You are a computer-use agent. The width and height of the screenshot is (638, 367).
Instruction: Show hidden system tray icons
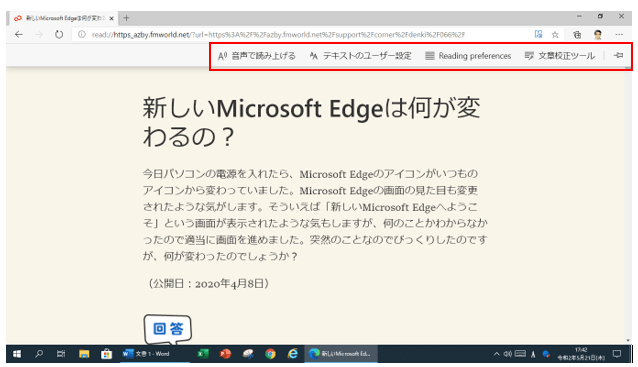[x=496, y=354]
